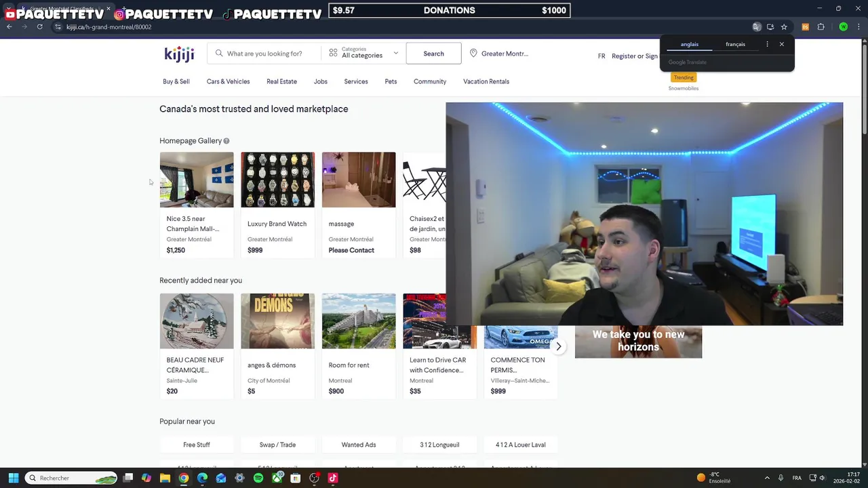Open the Extensions puzzle icon

(821, 27)
